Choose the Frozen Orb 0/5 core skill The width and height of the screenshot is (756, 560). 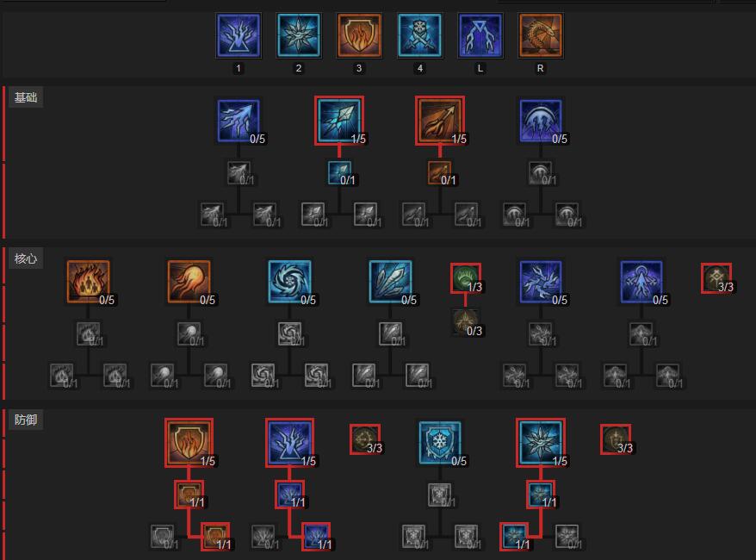290,283
